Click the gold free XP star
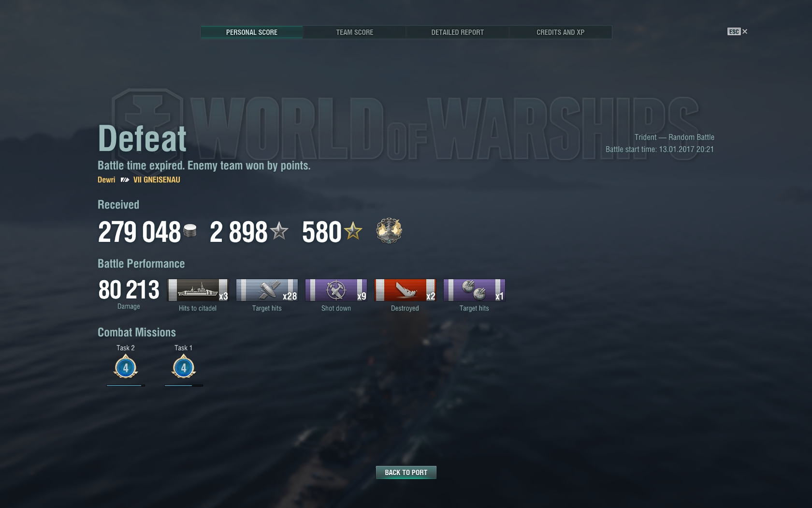 (x=353, y=231)
